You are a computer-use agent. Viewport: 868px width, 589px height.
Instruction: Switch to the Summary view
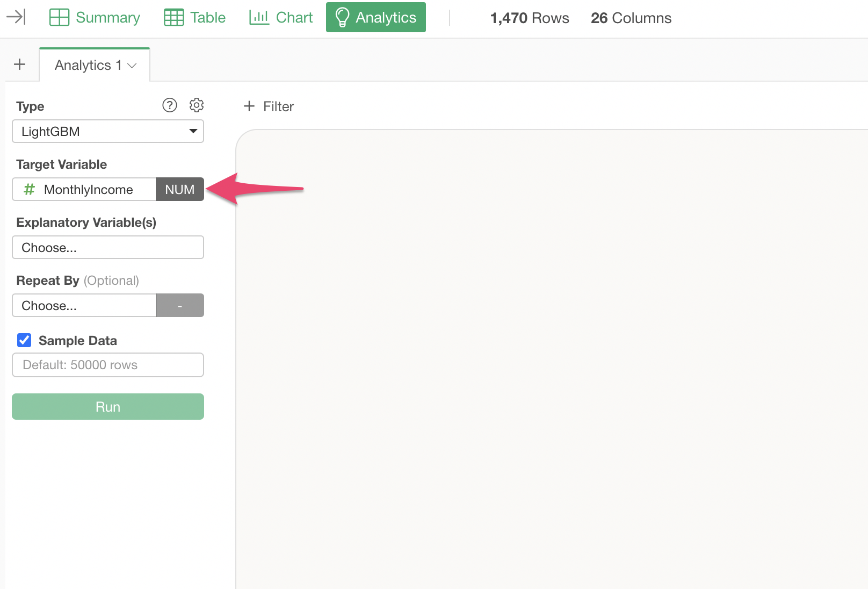107,17
